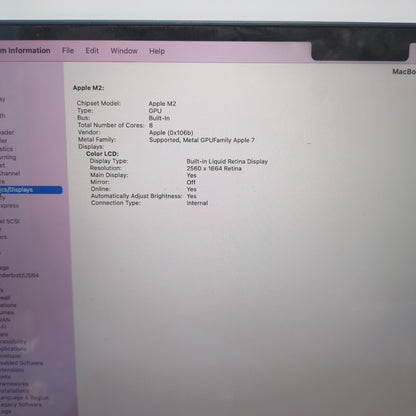Click the 'Mirror:' label
This screenshot has width=416, height=416.
coord(100,182)
